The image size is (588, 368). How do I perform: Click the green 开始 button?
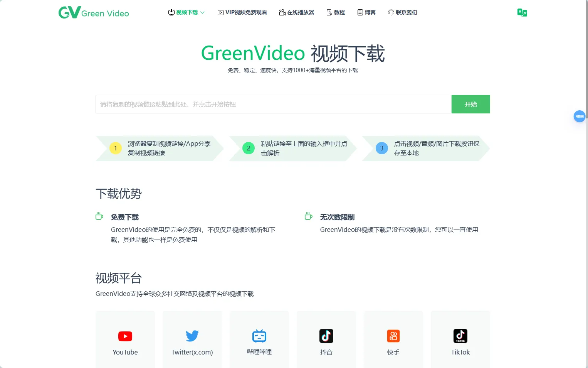pos(471,104)
